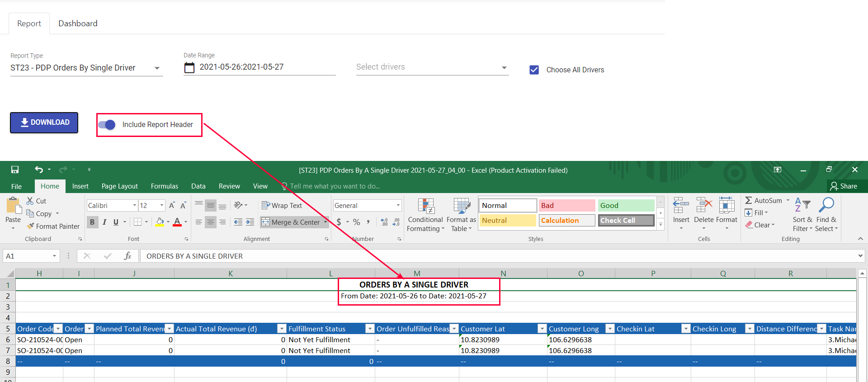
Task: Open Conditional Formatting
Action: pos(425,215)
